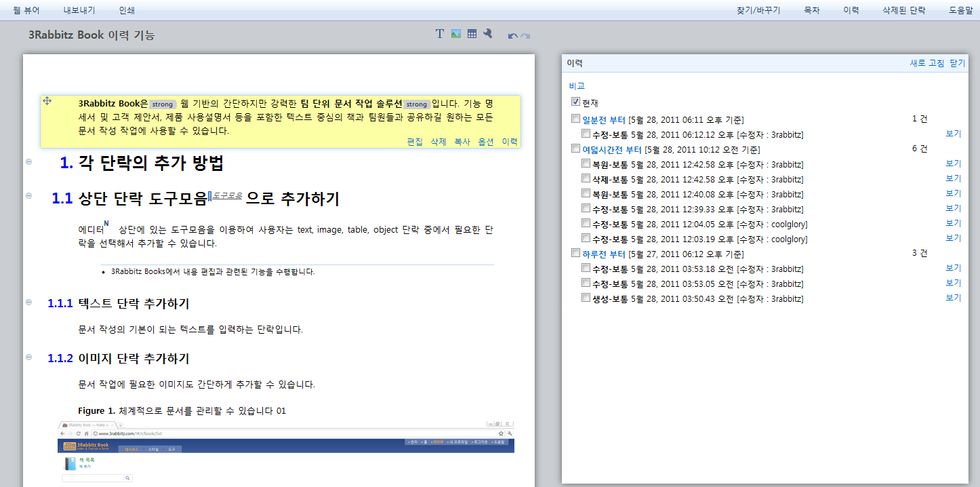Show 삭제된 단락 from the top menu
Viewport: 980px width, 487px height.
[904, 10]
